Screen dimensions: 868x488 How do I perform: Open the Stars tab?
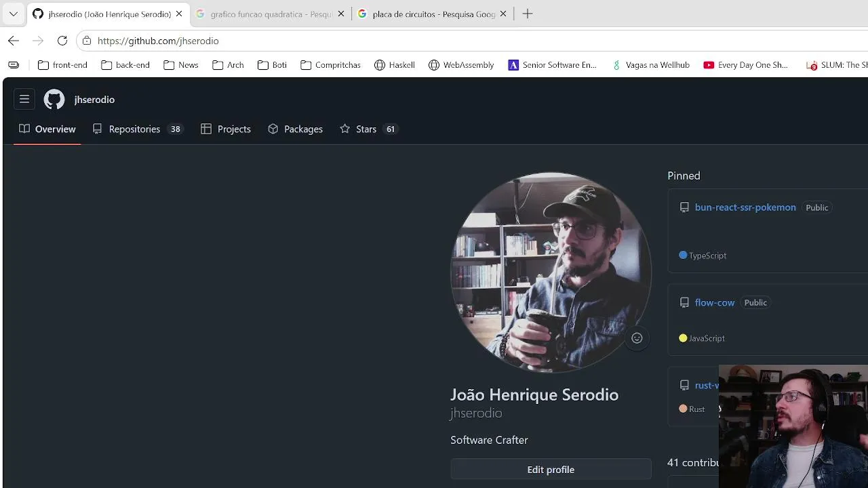[x=369, y=129]
